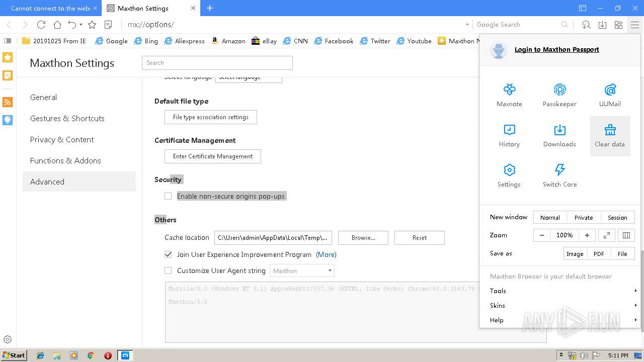This screenshot has width=644, height=362.
Task: Click the browser Forward arrow
Action: [x=25, y=25]
